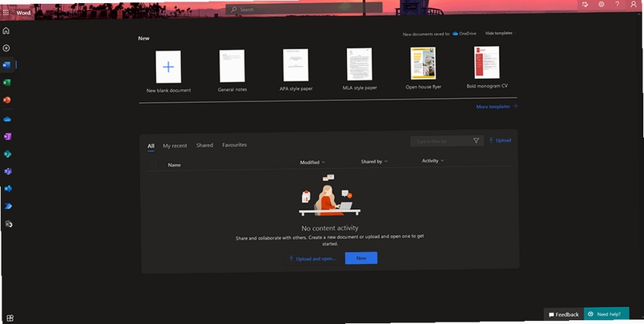Click the OneDrive save location icon
644x324 pixels.
pos(455,34)
